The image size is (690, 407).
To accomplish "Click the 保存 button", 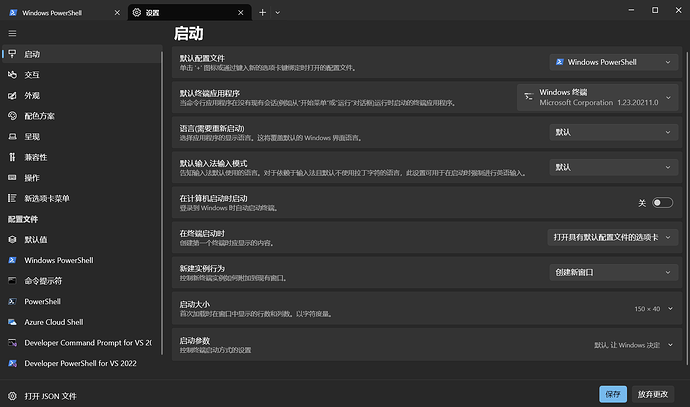I will [x=613, y=394].
